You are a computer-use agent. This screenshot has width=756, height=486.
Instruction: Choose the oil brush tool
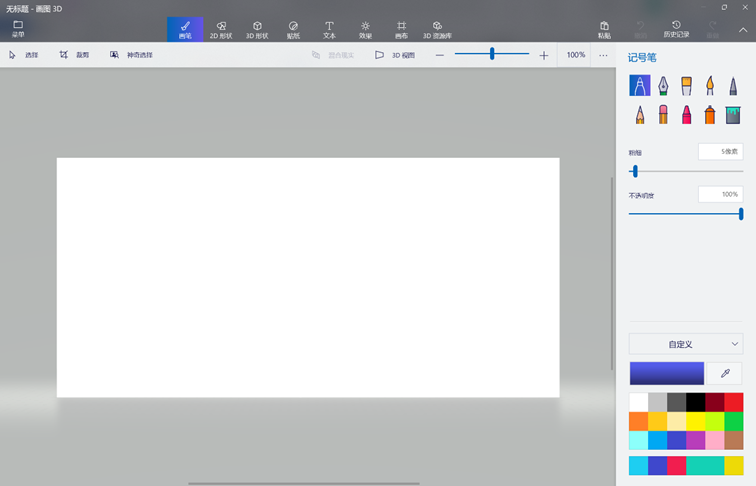coord(686,87)
